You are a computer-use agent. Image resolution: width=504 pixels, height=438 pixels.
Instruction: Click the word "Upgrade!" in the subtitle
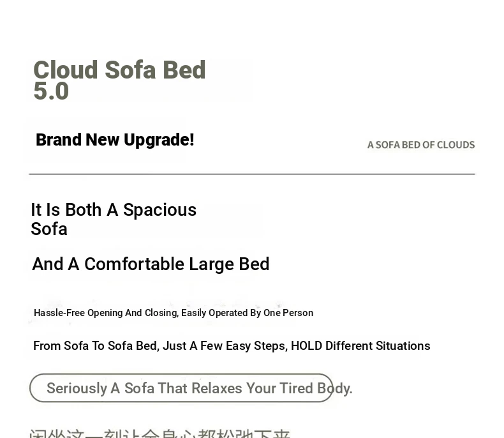click(x=159, y=140)
